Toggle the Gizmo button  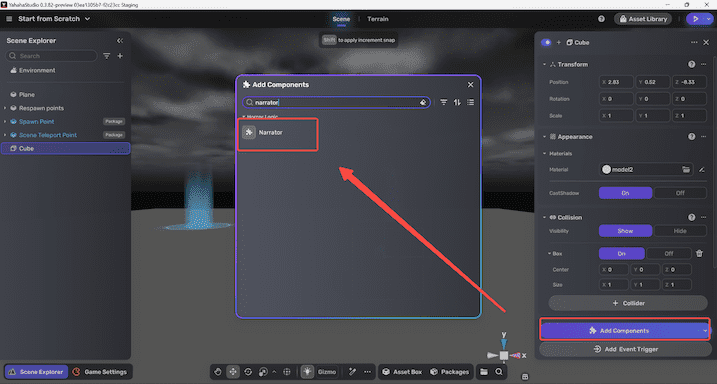point(326,372)
